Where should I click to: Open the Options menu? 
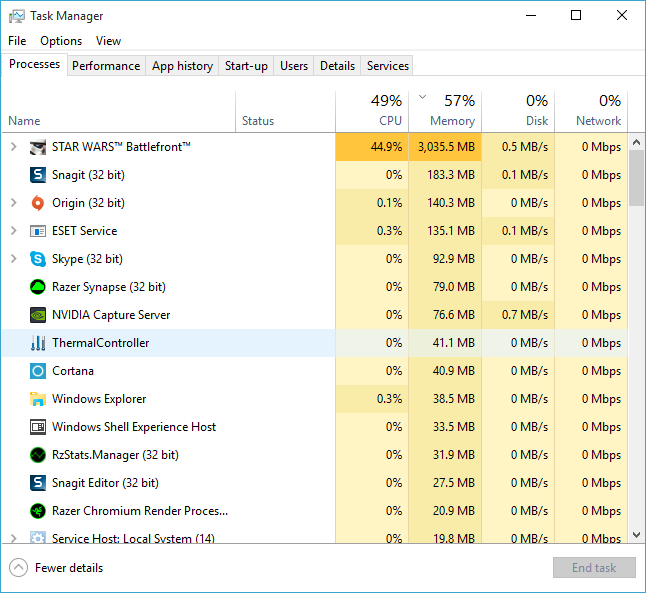coord(61,41)
